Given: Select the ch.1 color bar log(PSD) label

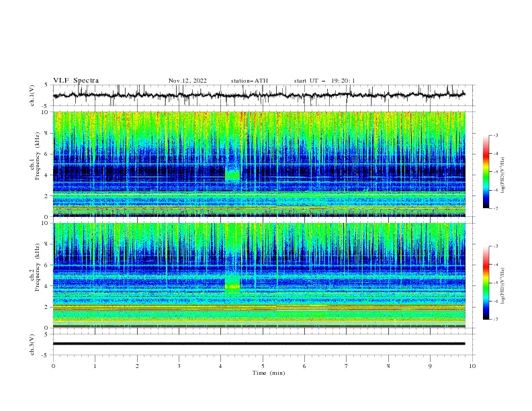Looking at the screenshot, I should 502,175.
